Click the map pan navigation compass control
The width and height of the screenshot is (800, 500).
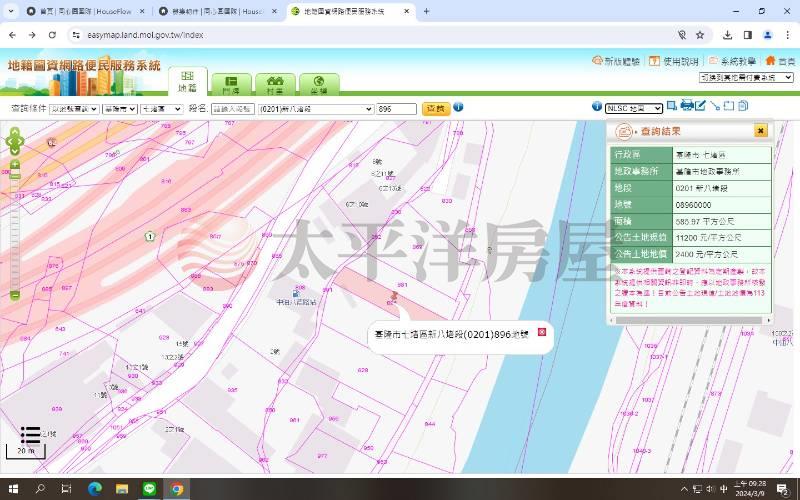[x=14, y=142]
